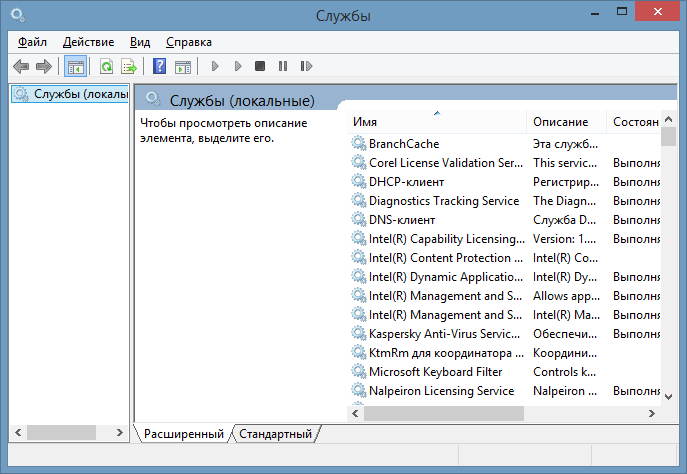Click the Services app icon in title bar
Screen dimensions: 687x474
point(18,16)
